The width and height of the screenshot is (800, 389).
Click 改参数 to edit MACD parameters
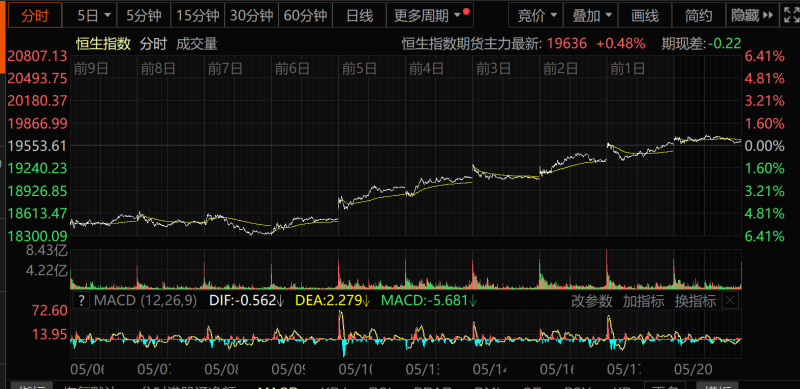point(592,301)
